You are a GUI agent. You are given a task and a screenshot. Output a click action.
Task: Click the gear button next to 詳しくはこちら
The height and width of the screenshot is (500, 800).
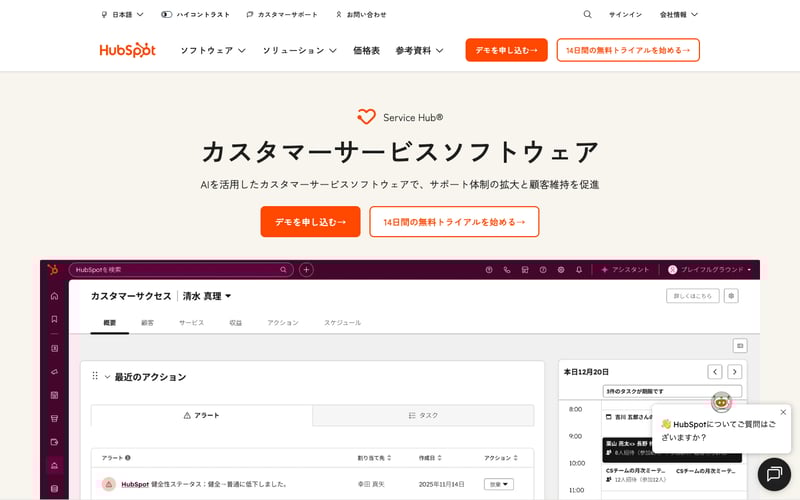pyautogui.click(x=731, y=296)
